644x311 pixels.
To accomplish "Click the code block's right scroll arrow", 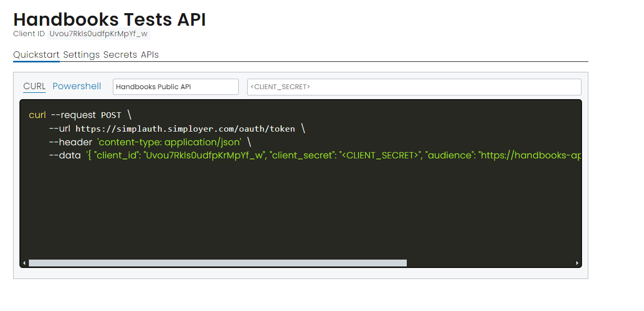I will pyautogui.click(x=577, y=263).
